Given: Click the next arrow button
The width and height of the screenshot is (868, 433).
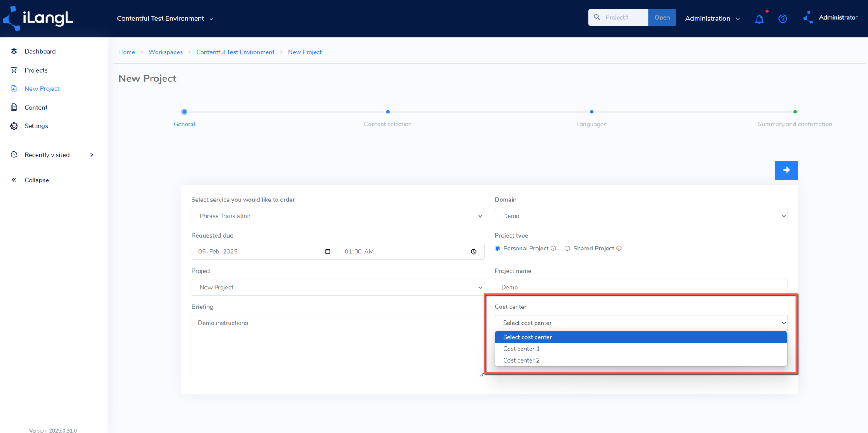Looking at the screenshot, I should point(786,170).
